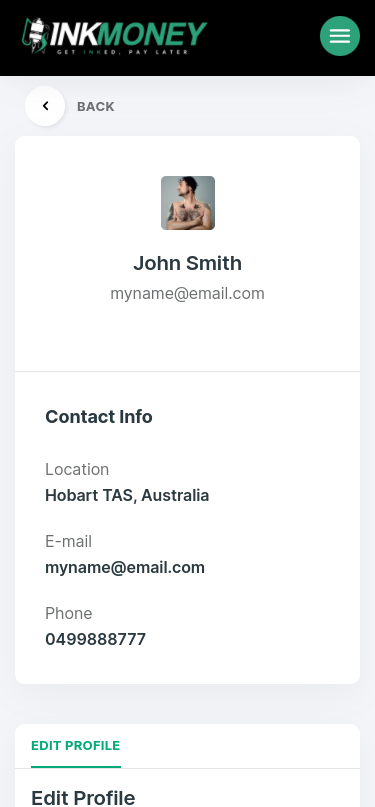Click the tattoo machine icon in the logo
This screenshot has height=807, width=375.
pyautogui.click(x=35, y=36)
